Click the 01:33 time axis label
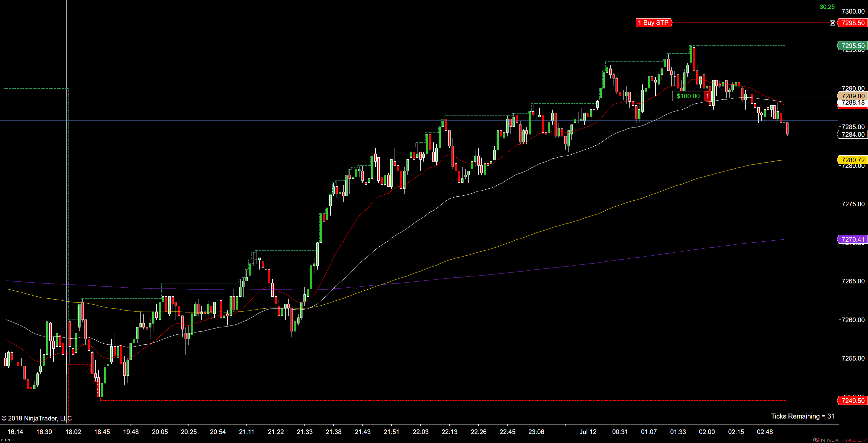Viewport: 868px width, 443px height. pos(678,432)
